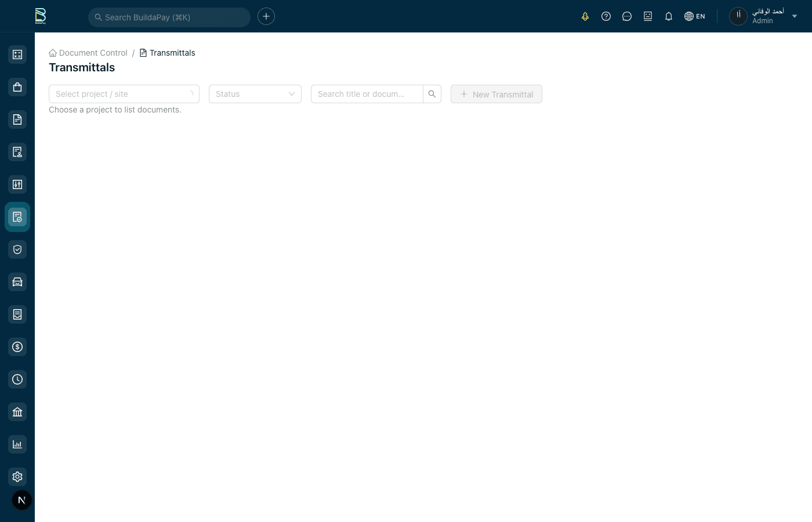The width and height of the screenshot is (812, 522).
Task: Open the active Document Control sidebar icon
Action: click(17, 216)
